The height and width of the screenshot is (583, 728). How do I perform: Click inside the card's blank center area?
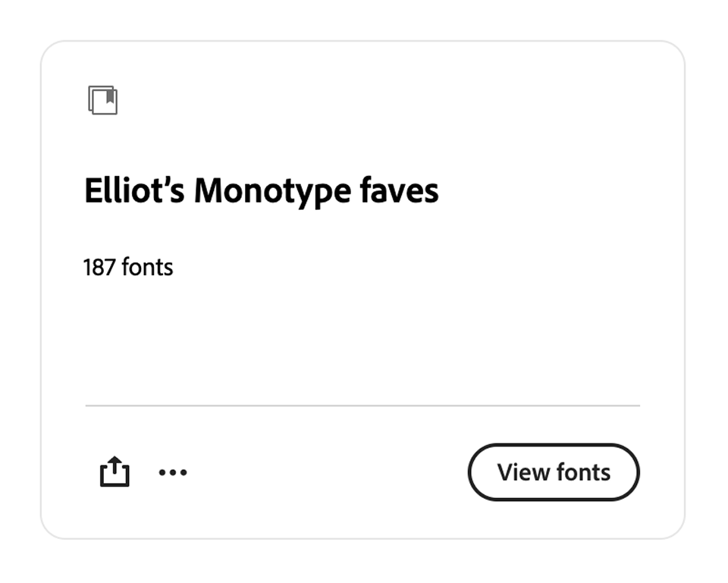coord(364,341)
